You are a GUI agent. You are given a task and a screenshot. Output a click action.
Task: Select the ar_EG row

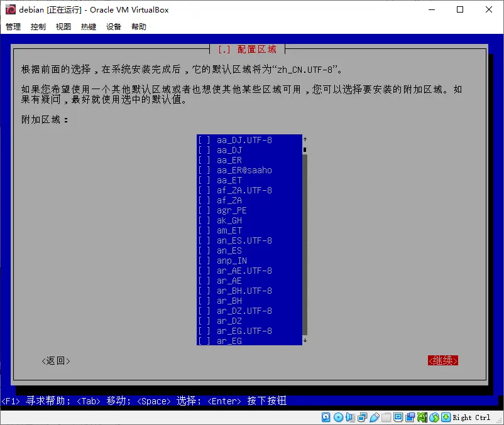(249, 341)
